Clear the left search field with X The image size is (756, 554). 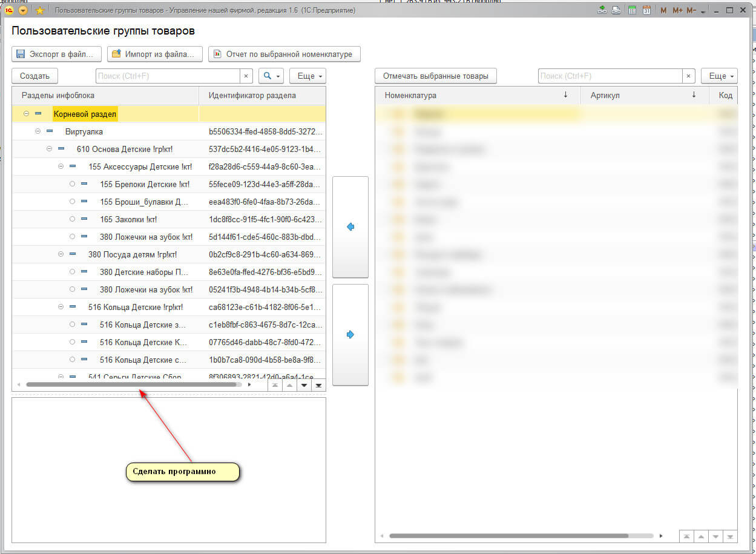(x=246, y=76)
